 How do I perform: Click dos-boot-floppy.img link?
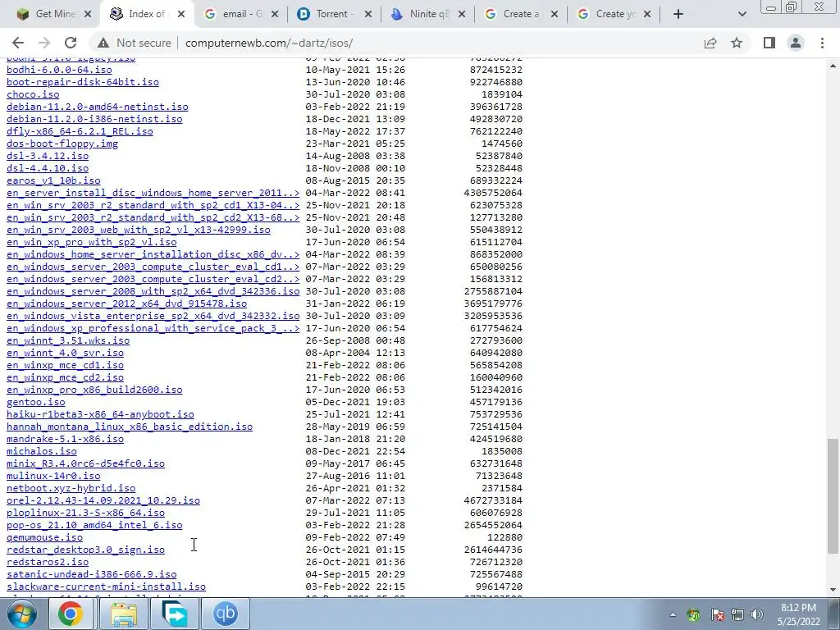[62, 144]
